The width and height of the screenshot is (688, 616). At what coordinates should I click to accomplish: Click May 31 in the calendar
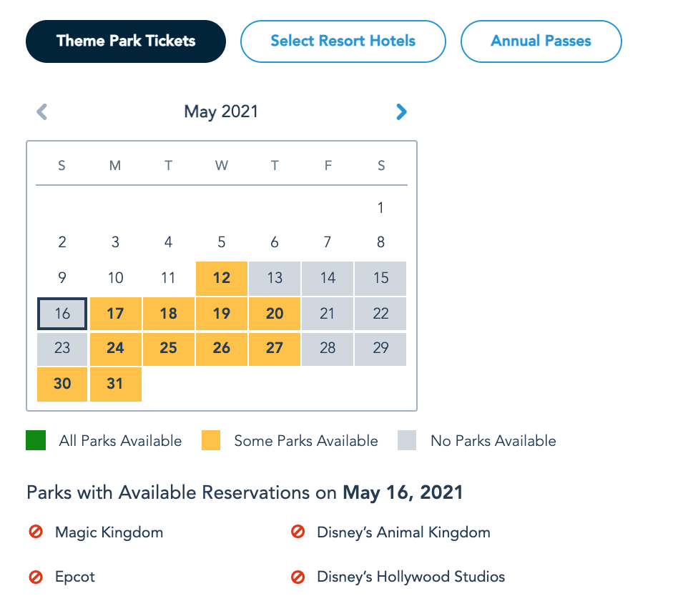[x=115, y=384]
